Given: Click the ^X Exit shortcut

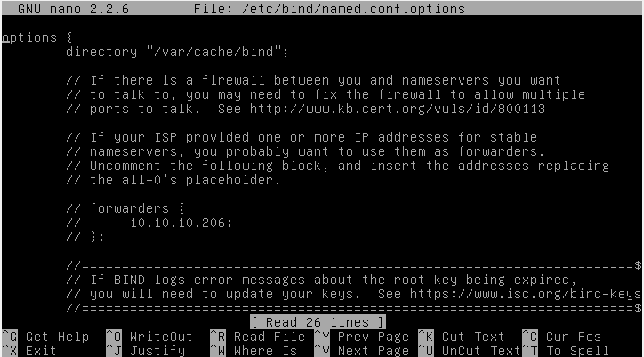Looking at the screenshot, I should [29, 351].
